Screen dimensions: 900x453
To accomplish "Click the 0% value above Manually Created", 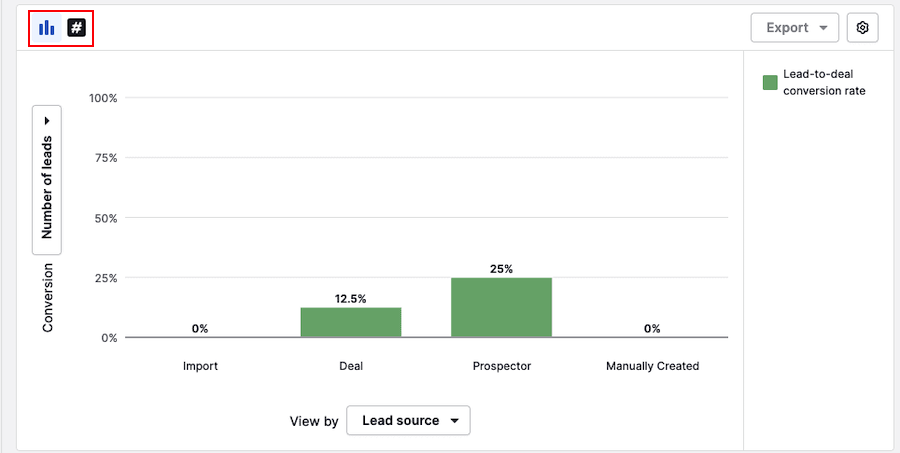I will click(x=652, y=328).
